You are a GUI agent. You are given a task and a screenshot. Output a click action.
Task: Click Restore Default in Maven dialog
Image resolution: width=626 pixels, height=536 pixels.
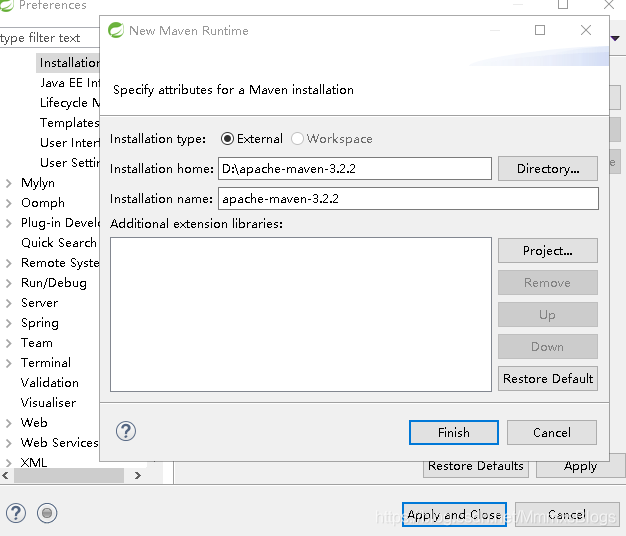[548, 378]
